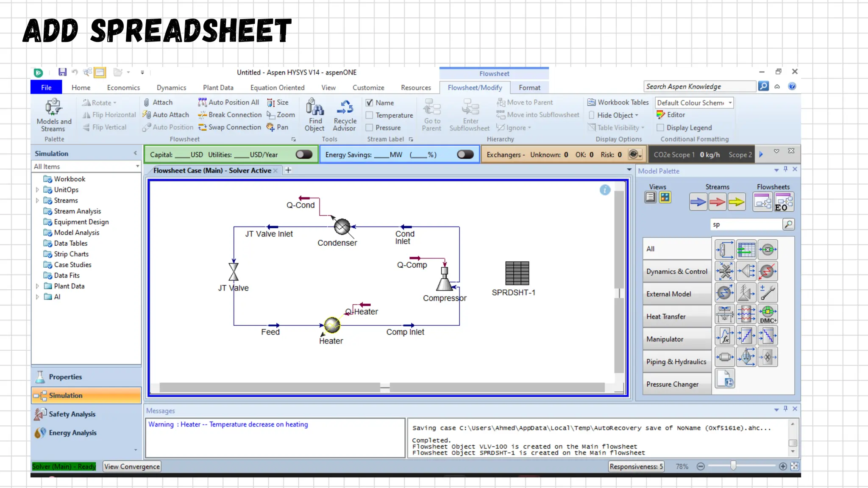Open the Customize ribbon tab
This screenshot has width=868, height=488.
[368, 87]
